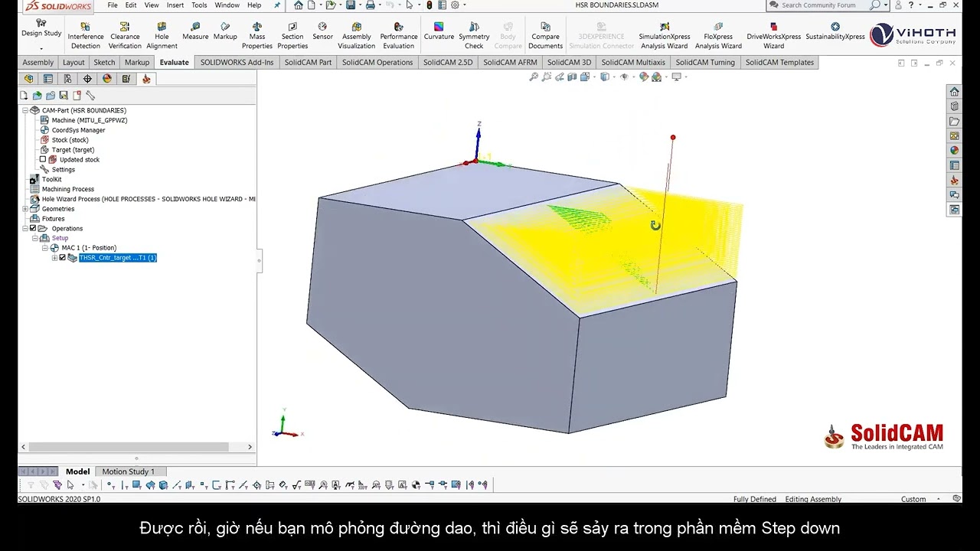Open the Design Study dropdown arrow
Viewport: 980px width, 551px height.
point(41,47)
